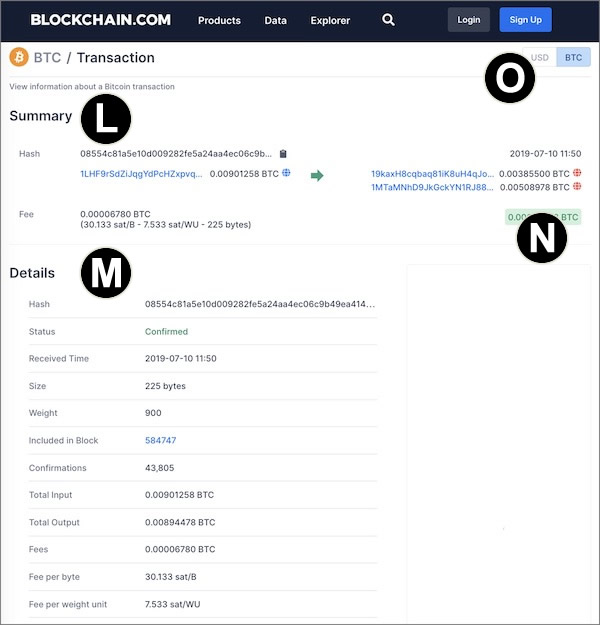Image resolution: width=600 pixels, height=625 pixels.
Task: Open the Data menu
Action: coord(275,20)
